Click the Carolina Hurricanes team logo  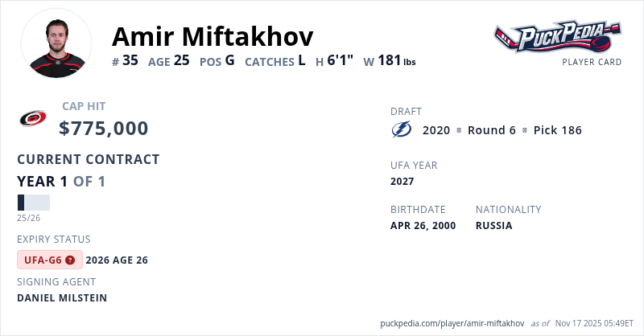point(33,119)
